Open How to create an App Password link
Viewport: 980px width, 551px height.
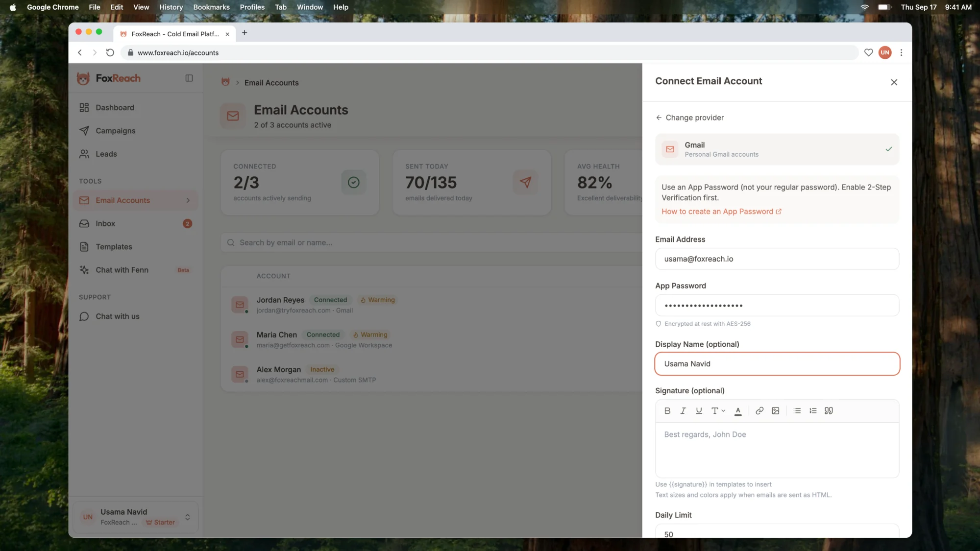point(721,212)
